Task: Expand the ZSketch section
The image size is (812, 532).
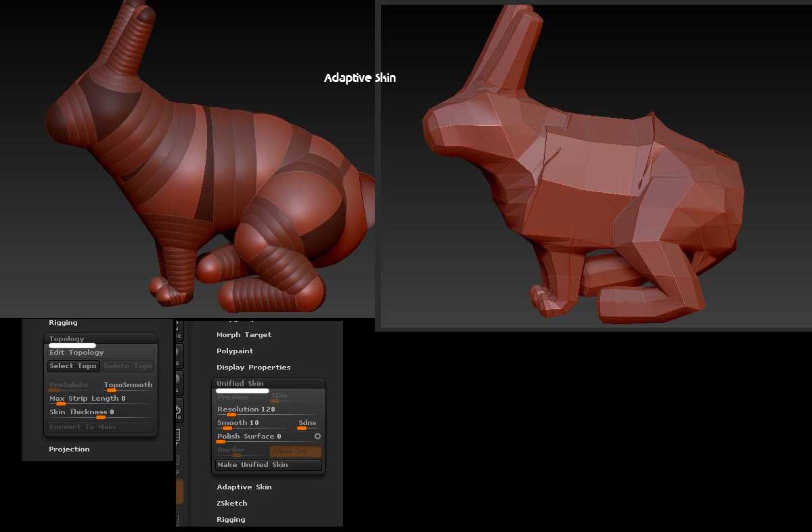Action: point(232,504)
